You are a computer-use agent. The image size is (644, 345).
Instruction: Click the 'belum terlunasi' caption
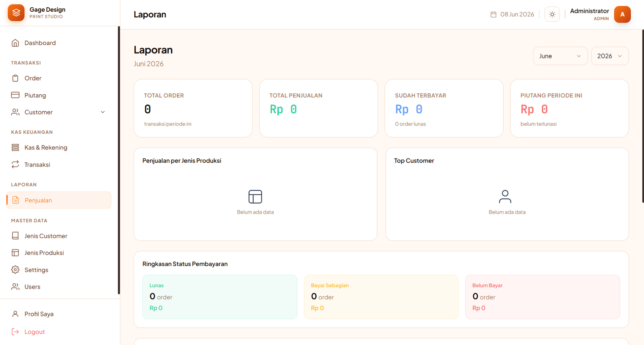(538, 124)
